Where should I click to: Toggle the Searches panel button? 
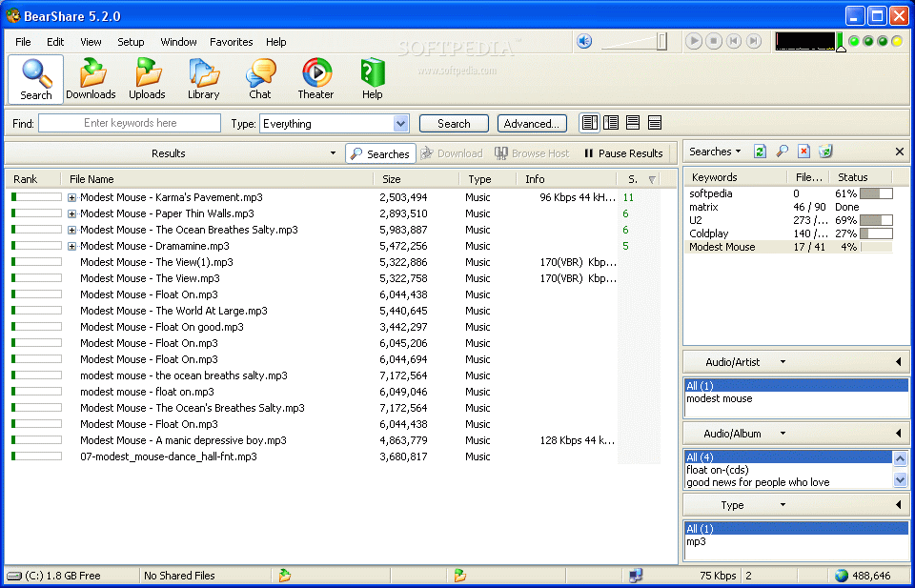[380, 153]
